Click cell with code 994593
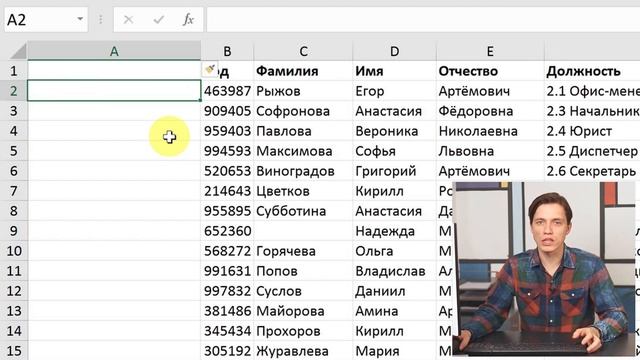 (x=227, y=151)
